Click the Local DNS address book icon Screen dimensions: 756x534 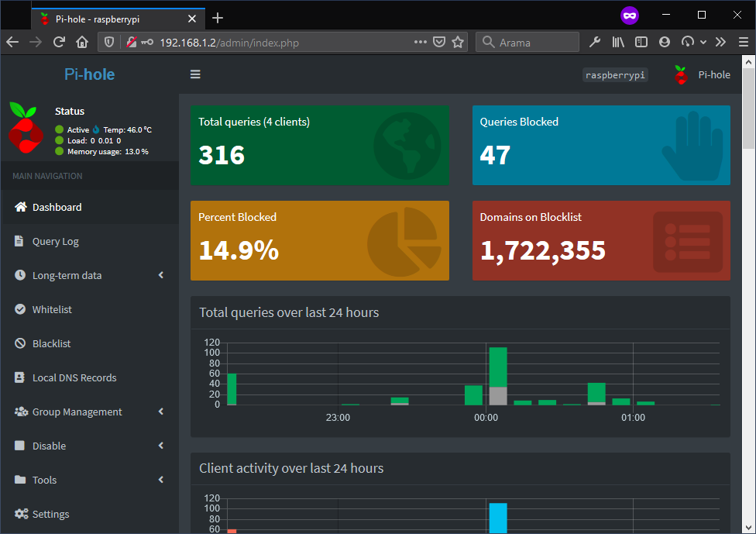(x=19, y=377)
